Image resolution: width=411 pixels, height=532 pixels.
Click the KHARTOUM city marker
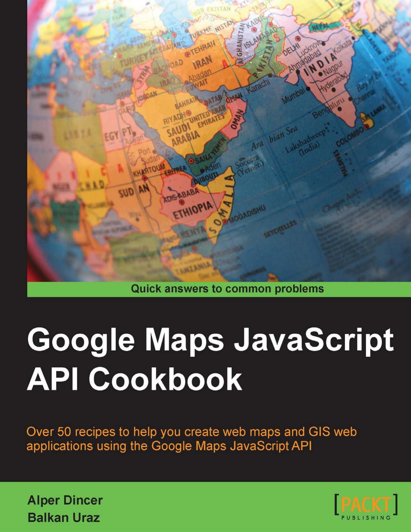tap(145, 178)
